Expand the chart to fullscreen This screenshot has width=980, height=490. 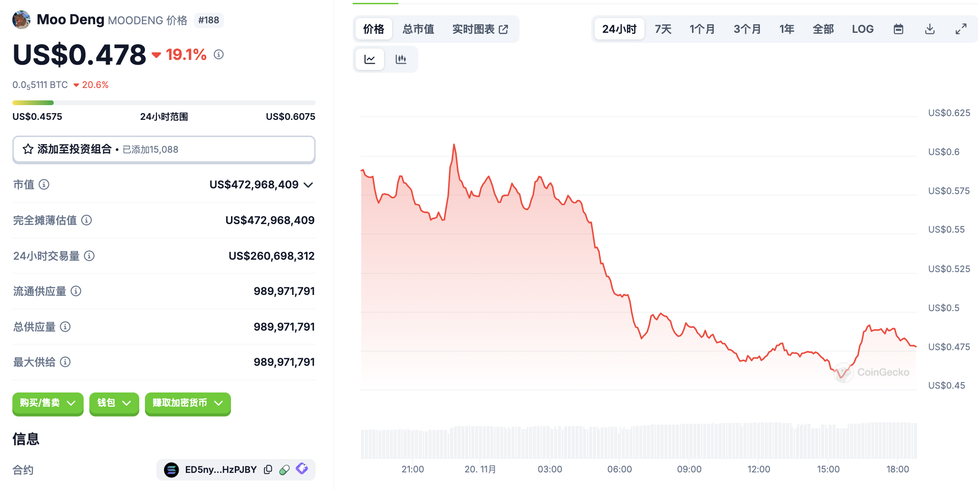point(961,29)
